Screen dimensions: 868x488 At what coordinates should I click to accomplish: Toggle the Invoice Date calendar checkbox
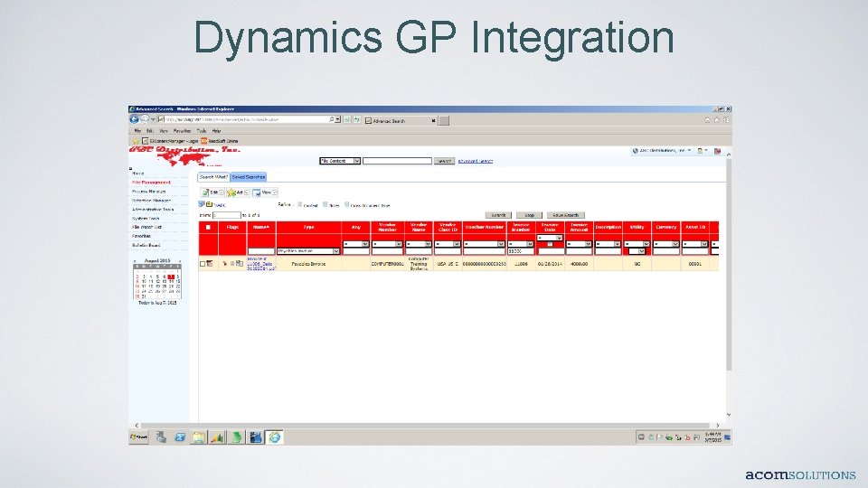tap(550, 244)
